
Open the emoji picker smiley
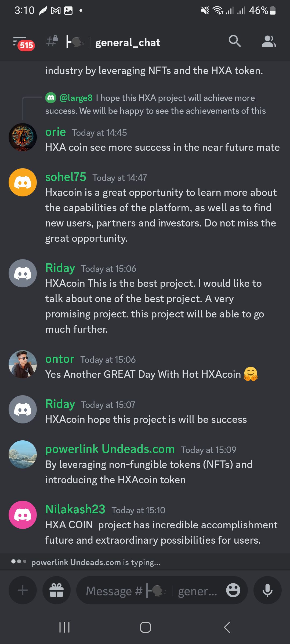tap(233, 590)
